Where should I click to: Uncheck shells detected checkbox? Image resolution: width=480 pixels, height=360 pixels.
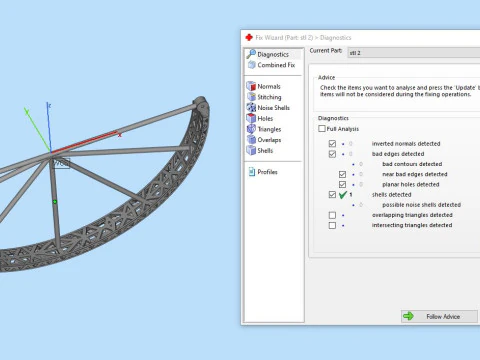point(332,195)
